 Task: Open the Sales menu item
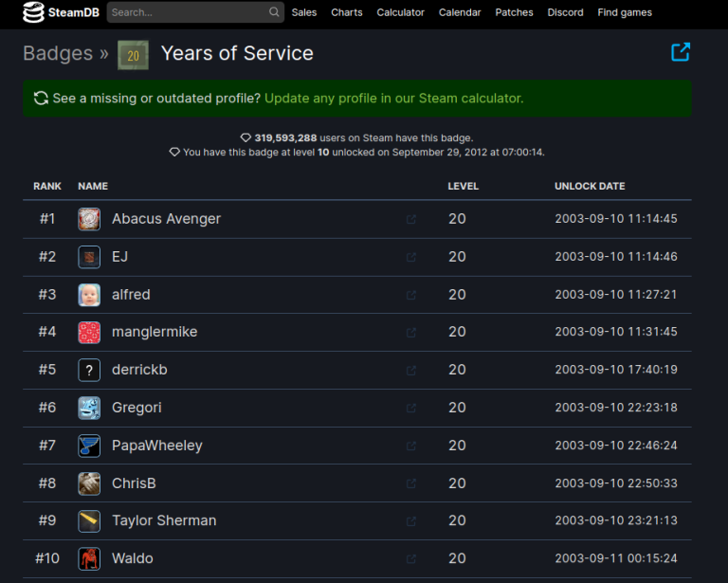click(x=304, y=12)
